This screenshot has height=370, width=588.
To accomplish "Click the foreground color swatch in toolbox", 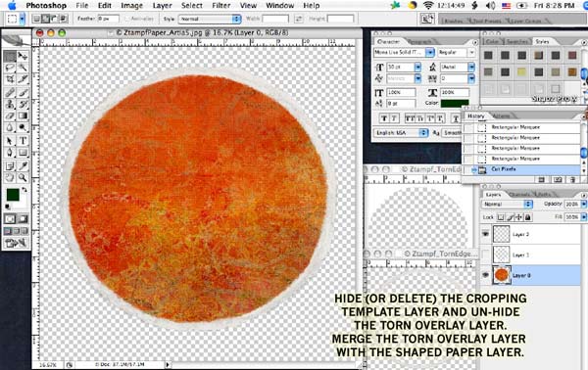I will pos(13,195).
